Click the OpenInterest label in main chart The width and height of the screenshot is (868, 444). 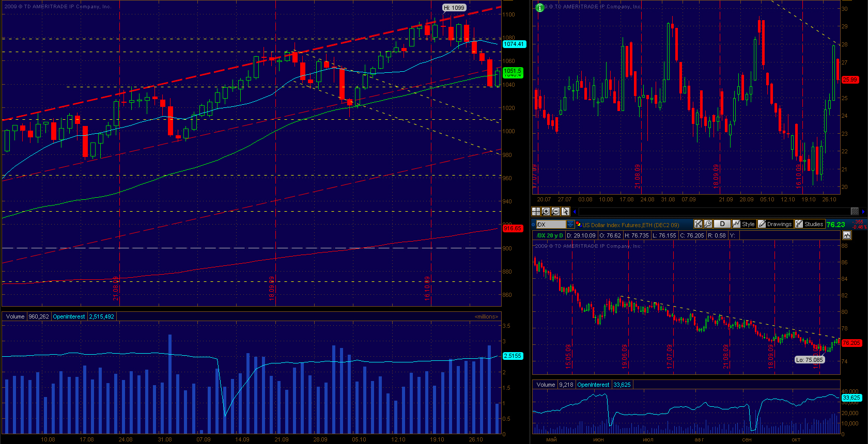point(69,316)
